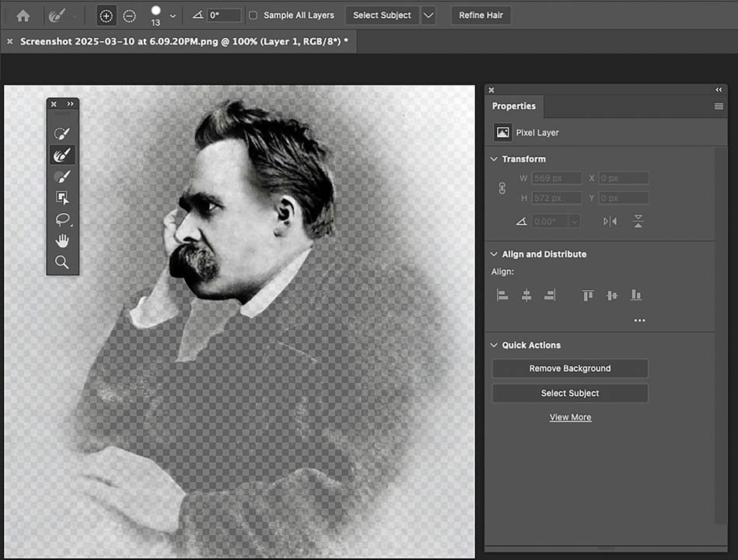Viewport: 738px width, 560px height.
Task: Select the Brush tool in the tool panel
Action: pyautogui.click(x=62, y=177)
